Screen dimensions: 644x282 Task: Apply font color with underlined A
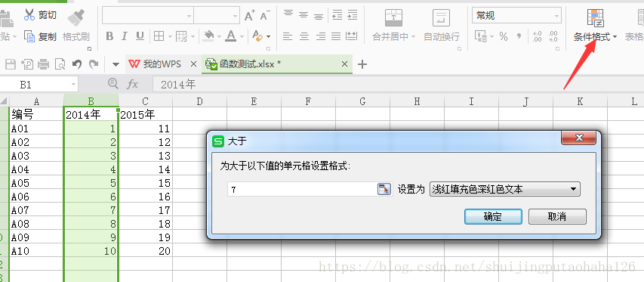[x=231, y=36]
